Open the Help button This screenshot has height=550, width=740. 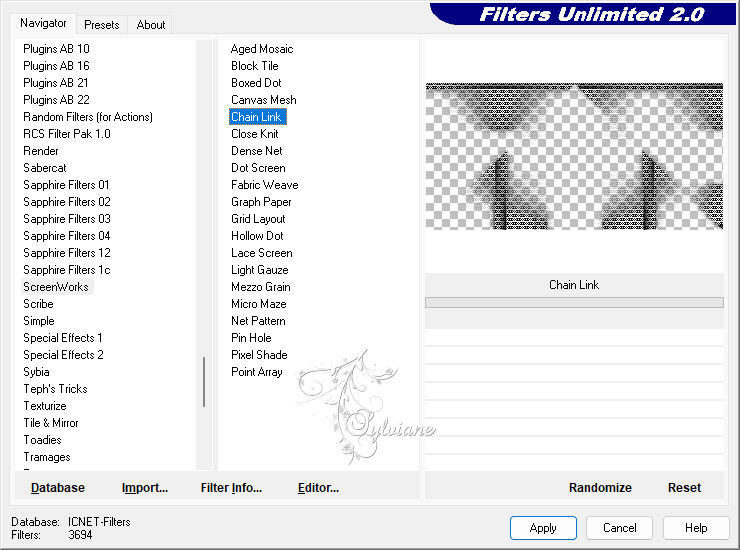pyautogui.click(x=696, y=528)
